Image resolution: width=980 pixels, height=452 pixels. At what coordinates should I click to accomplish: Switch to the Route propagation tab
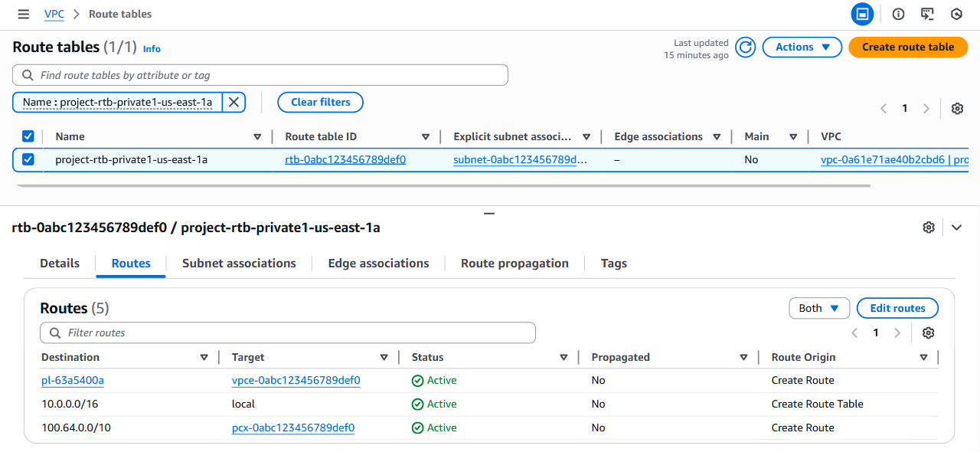514,264
